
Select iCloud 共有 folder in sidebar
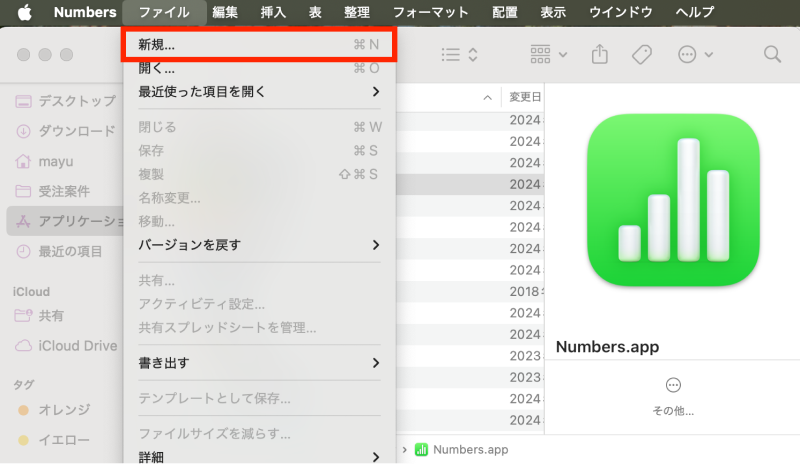(66, 316)
